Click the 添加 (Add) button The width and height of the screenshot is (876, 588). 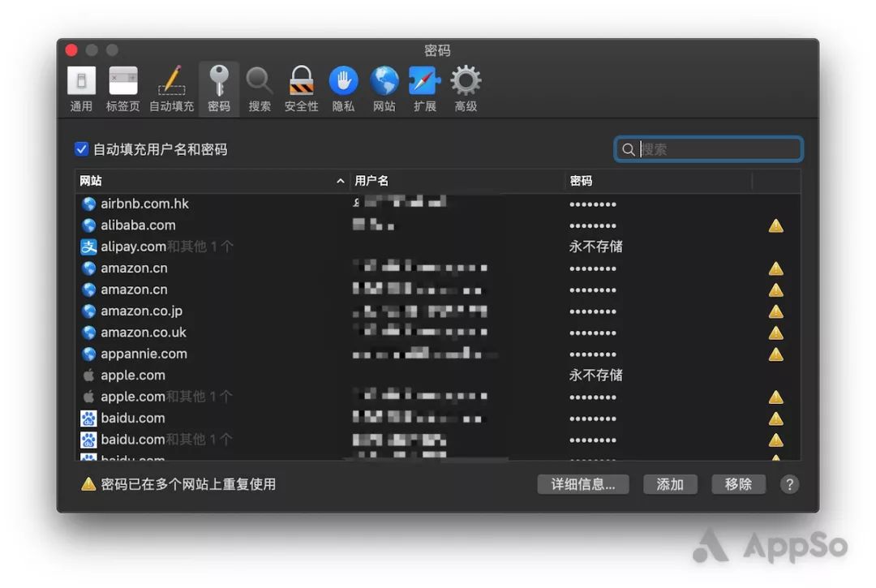tap(670, 484)
